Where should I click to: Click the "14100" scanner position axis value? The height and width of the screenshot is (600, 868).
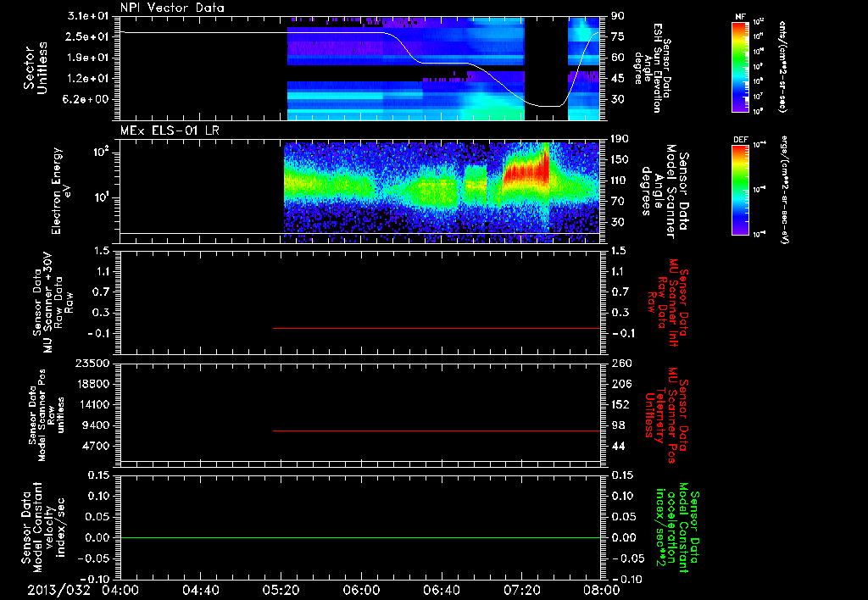(93, 404)
